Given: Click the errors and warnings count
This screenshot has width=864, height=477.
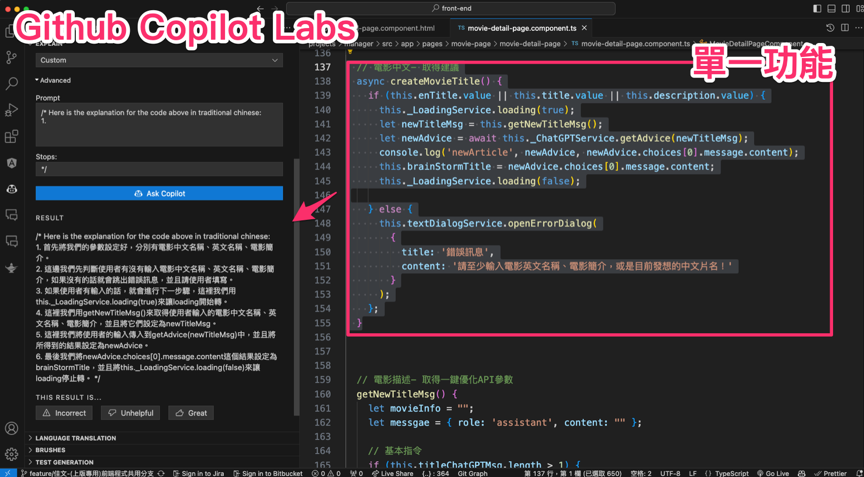Looking at the screenshot, I should (x=327, y=473).
